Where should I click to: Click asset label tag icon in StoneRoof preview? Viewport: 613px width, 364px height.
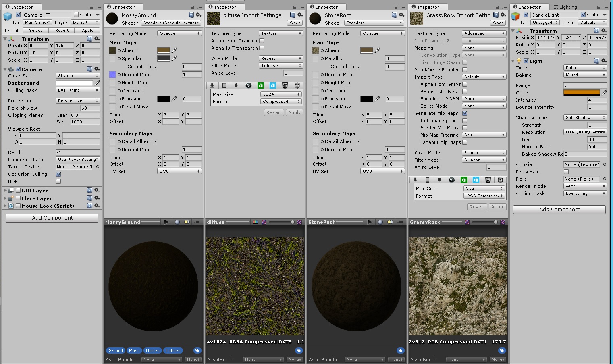point(400,350)
